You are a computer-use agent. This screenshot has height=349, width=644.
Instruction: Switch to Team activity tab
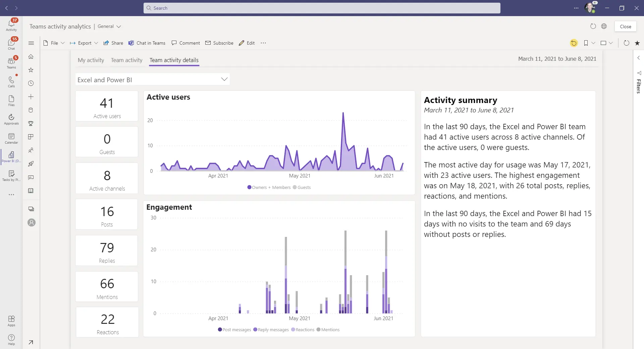(x=127, y=60)
